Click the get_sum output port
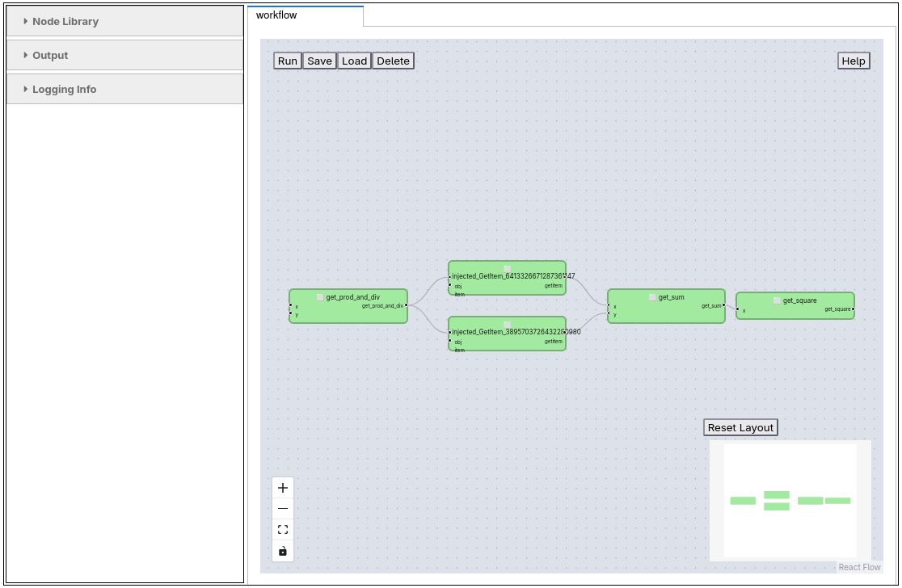The height and width of the screenshot is (588, 902). (723, 305)
